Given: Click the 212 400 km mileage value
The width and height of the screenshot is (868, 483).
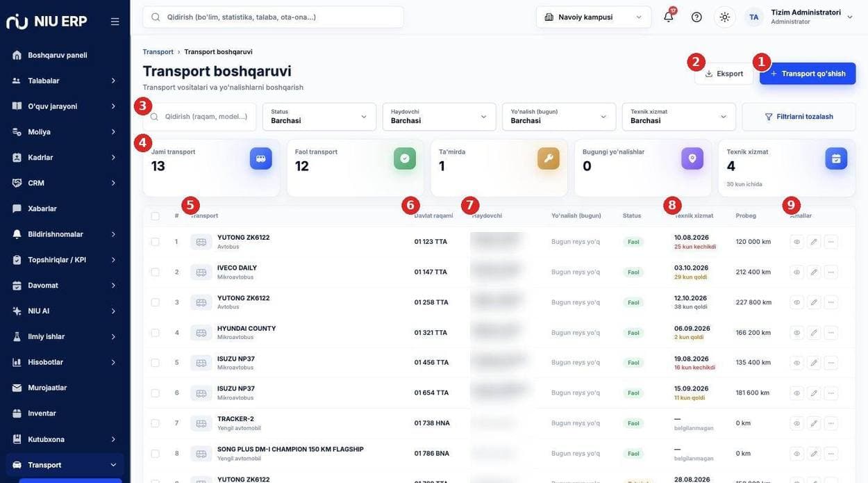Looking at the screenshot, I should click(x=753, y=272).
